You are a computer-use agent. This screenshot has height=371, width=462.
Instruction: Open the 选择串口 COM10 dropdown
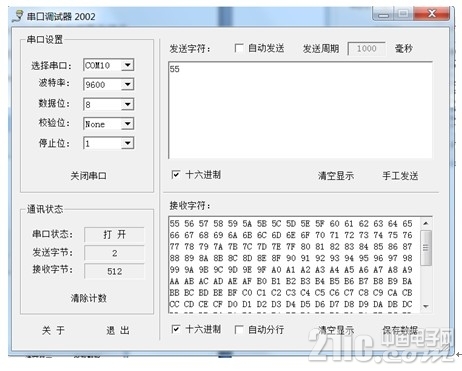coord(127,65)
